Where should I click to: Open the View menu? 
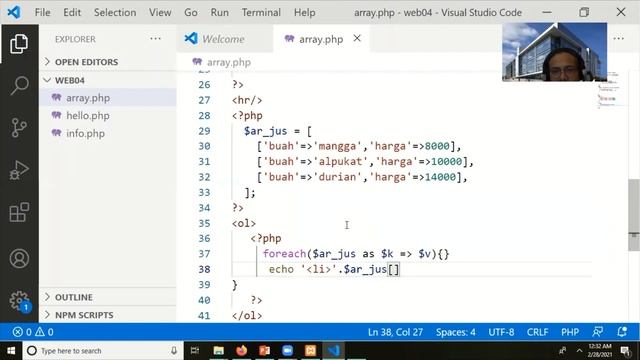click(x=160, y=13)
